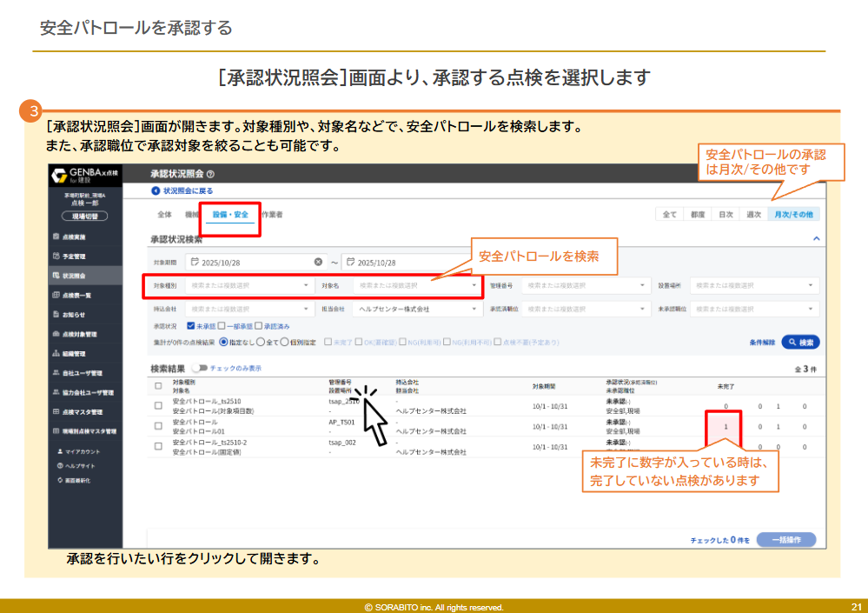The width and height of the screenshot is (868, 613).
Task: Open 組織管理 in the sidebar
Action: pyautogui.click(x=74, y=354)
